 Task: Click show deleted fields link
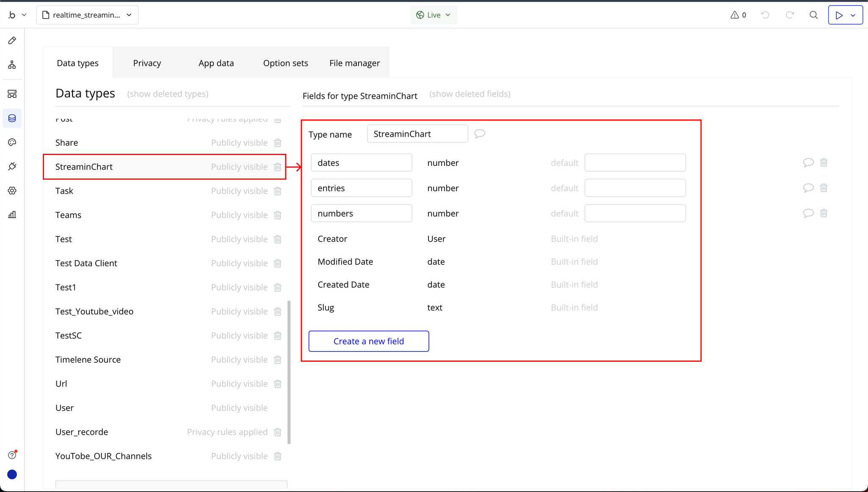[470, 94]
